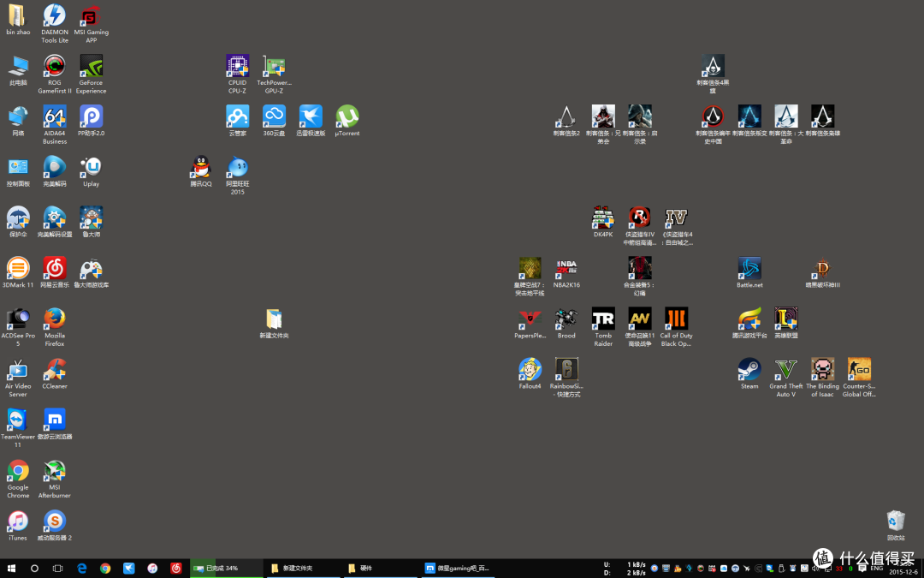Launch Steam desktop shortcut
Image resolution: width=924 pixels, height=578 pixels.
click(749, 374)
